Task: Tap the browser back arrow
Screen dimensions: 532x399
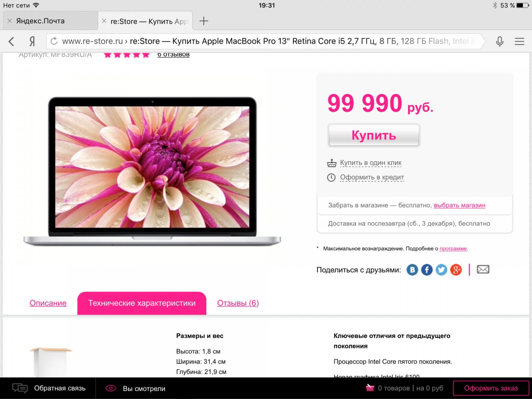Action: tap(11, 41)
